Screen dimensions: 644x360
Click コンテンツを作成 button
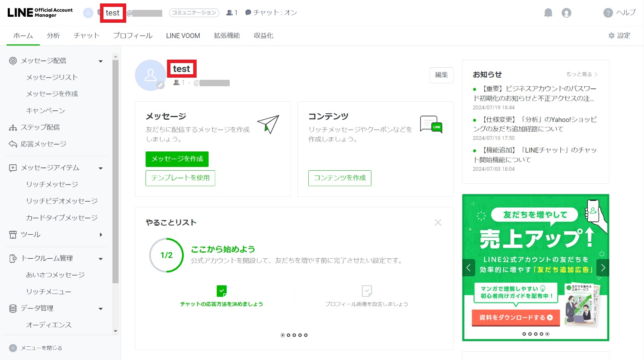pos(340,178)
